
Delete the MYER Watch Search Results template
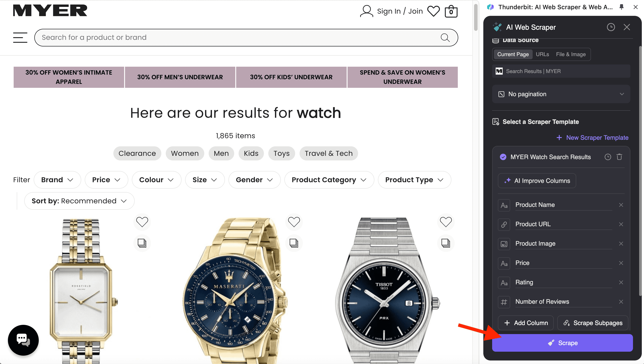(619, 157)
